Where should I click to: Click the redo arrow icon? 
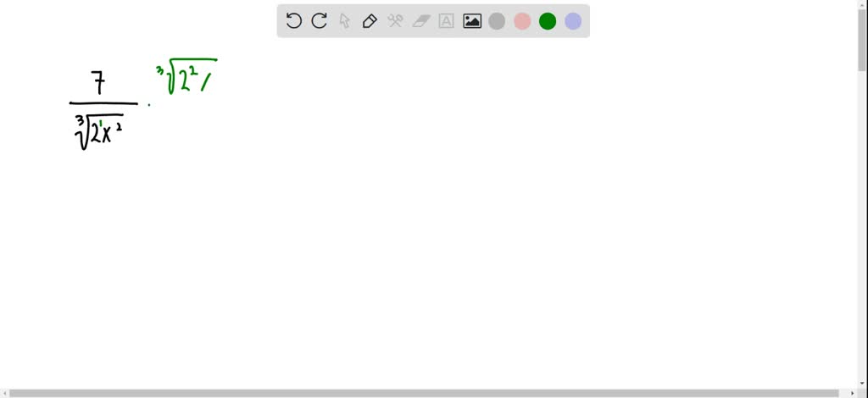coord(319,21)
